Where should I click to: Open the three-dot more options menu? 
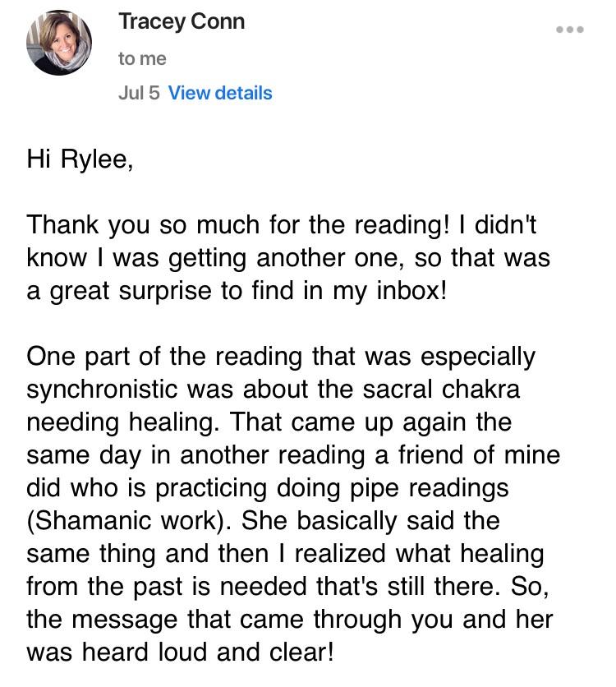click(x=569, y=30)
